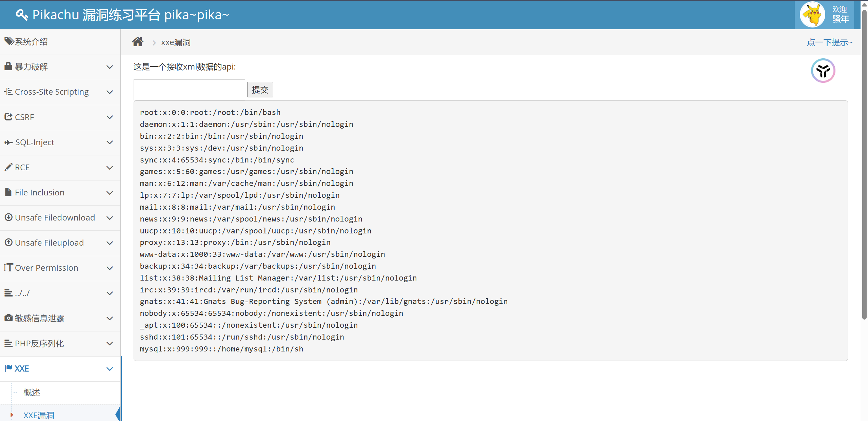
Task: Open the Over Permission menu item
Action: 46,268
